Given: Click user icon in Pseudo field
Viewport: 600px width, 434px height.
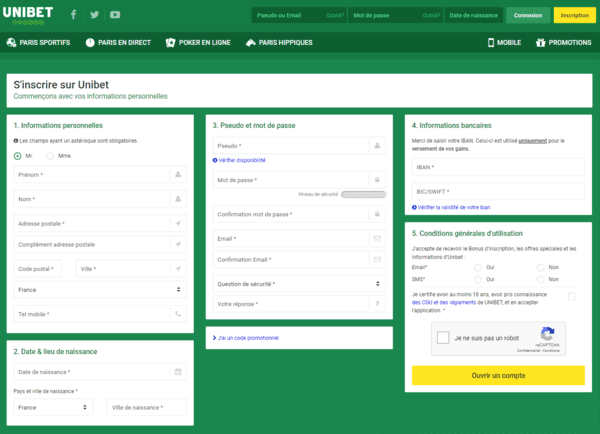Looking at the screenshot, I should click(377, 145).
